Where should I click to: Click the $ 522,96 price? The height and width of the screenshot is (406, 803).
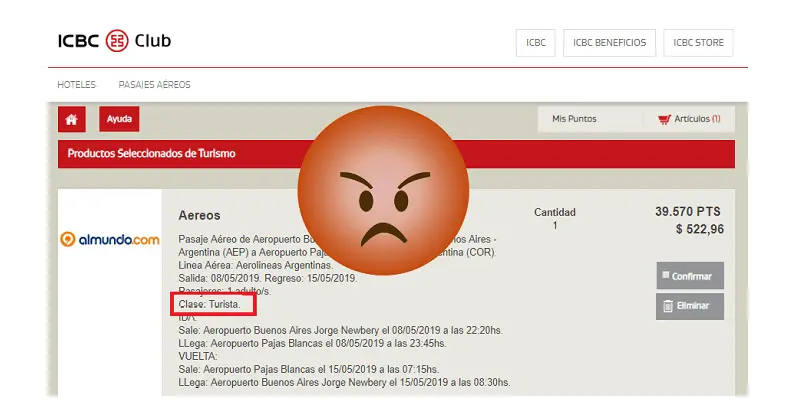[x=700, y=229]
